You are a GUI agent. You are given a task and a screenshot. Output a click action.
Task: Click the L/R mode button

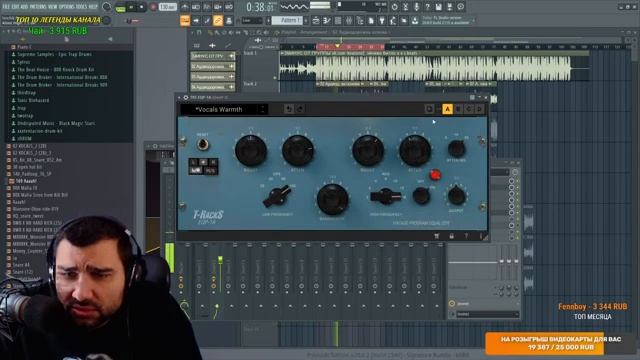click(196, 170)
